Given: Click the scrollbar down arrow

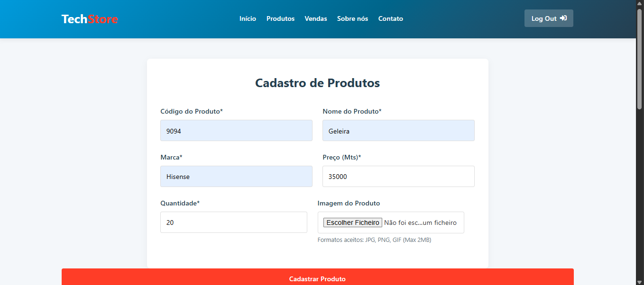Looking at the screenshot, I should pyautogui.click(x=640, y=282).
